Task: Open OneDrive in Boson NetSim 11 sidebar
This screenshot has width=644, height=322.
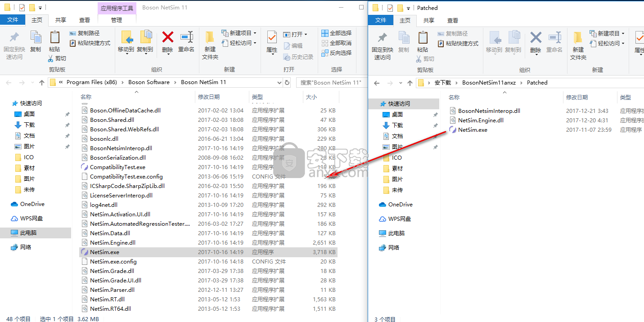Action: (x=28, y=204)
